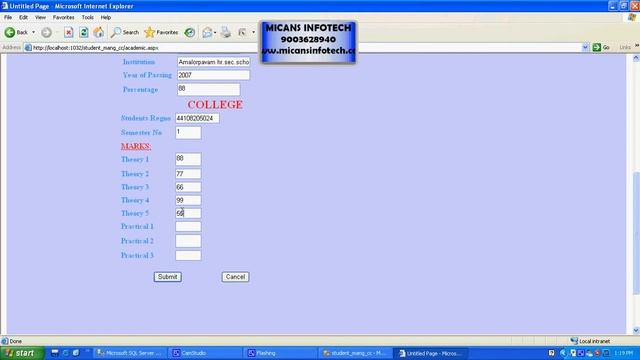This screenshot has width=640, height=360.
Task: Click the Local intranet status zone
Action: tap(590, 341)
